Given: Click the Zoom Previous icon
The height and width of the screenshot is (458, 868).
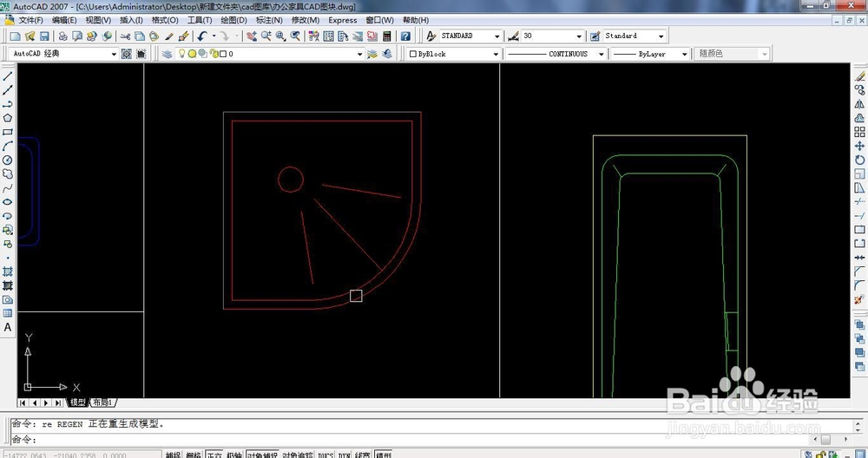Looking at the screenshot, I should pos(296,36).
